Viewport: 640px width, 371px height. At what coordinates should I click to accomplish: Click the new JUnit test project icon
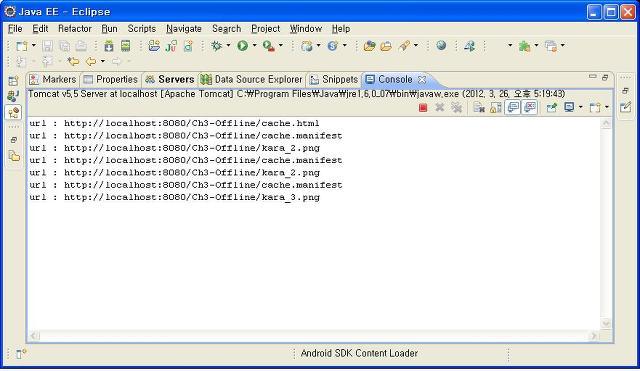tap(171, 46)
